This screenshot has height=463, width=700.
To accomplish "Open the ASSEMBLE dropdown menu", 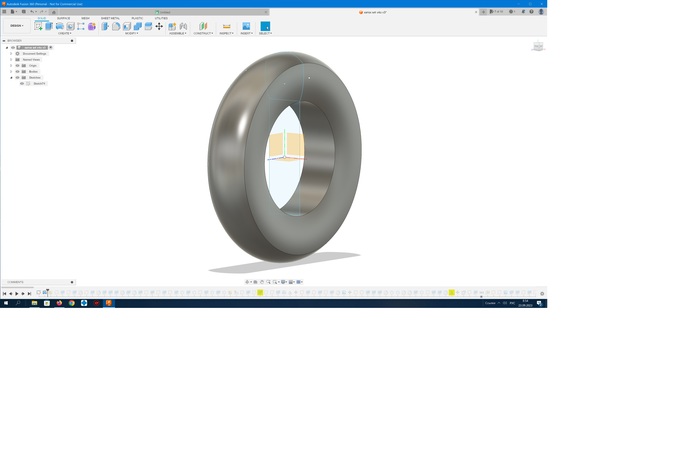I will pyautogui.click(x=178, y=33).
